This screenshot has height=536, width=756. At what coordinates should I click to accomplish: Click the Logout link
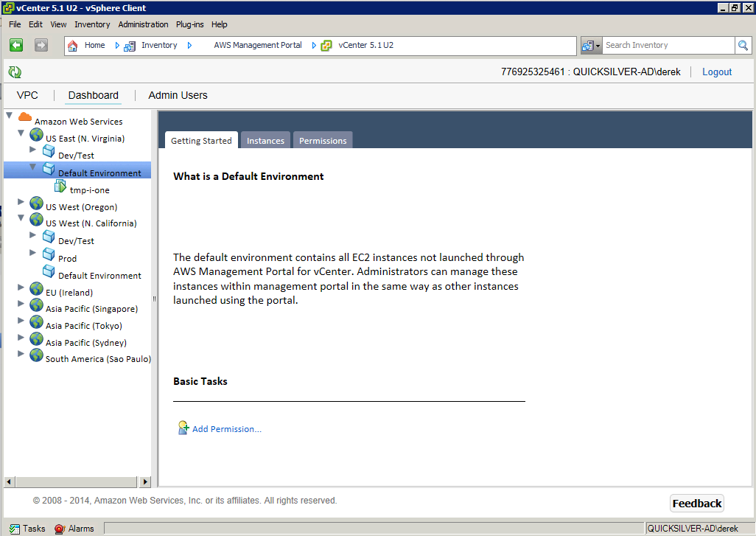[x=716, y=72]
